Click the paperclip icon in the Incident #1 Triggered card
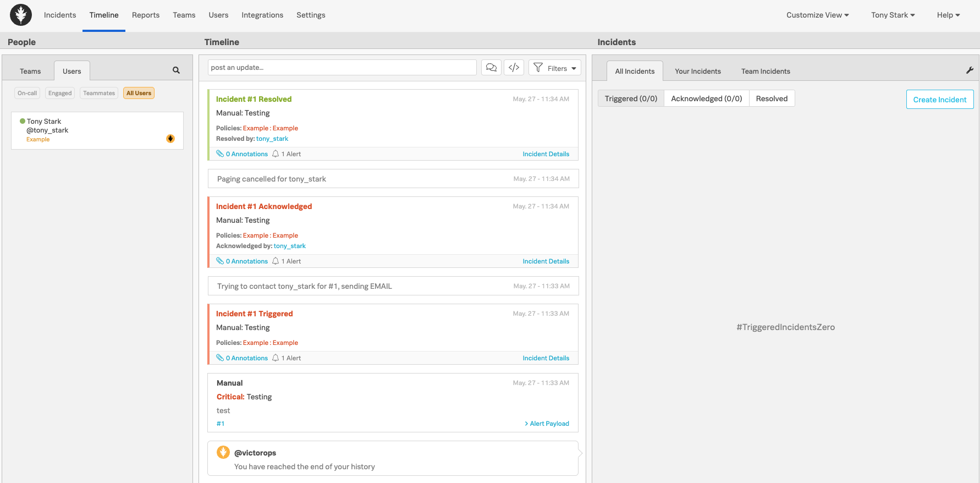Image resolution: width=980 pixels, height=483 pixels. pyautogui.click(x=220, y=358)
